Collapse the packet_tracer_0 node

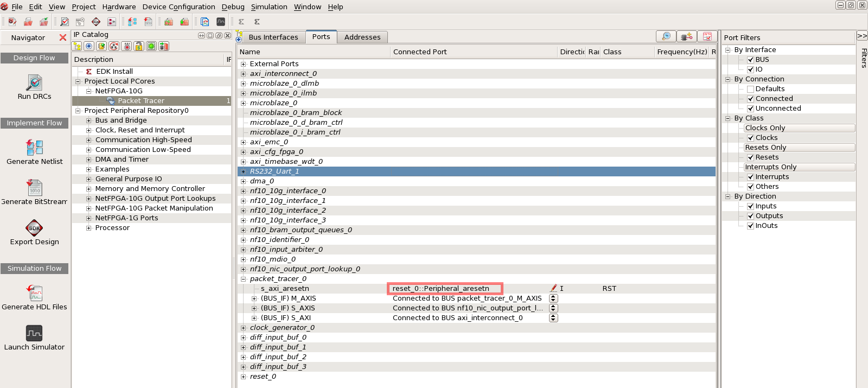click(x=244, y=279)
